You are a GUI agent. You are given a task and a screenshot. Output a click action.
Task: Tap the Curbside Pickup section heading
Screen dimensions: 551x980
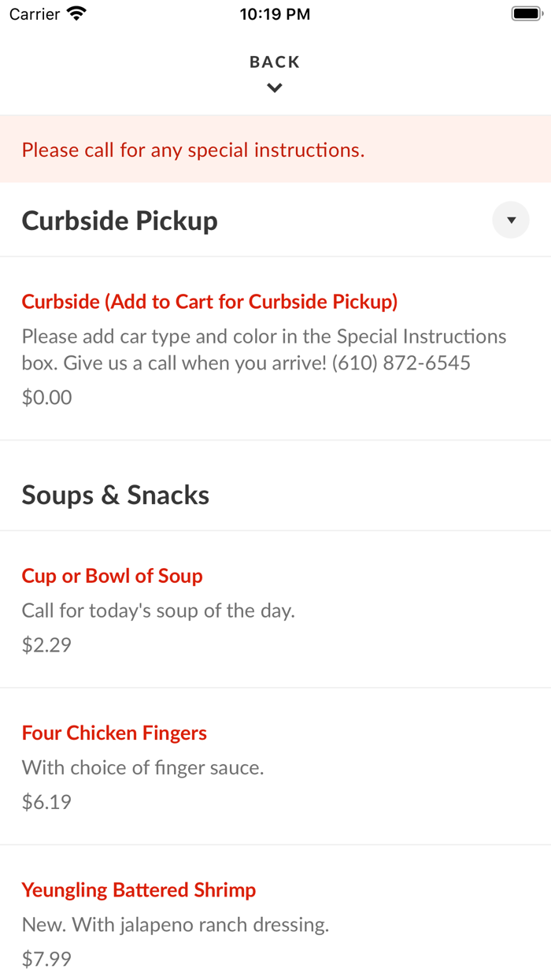tap(120, 221)
